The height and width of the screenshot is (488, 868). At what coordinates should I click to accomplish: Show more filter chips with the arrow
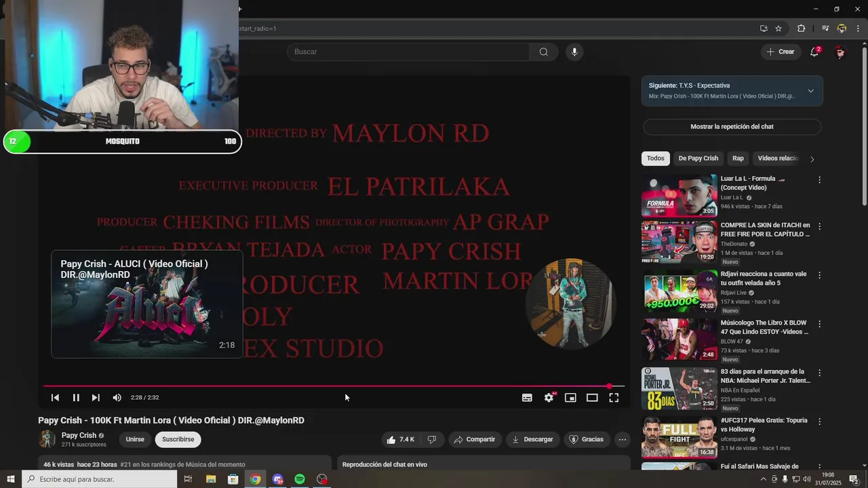[812, 159]
